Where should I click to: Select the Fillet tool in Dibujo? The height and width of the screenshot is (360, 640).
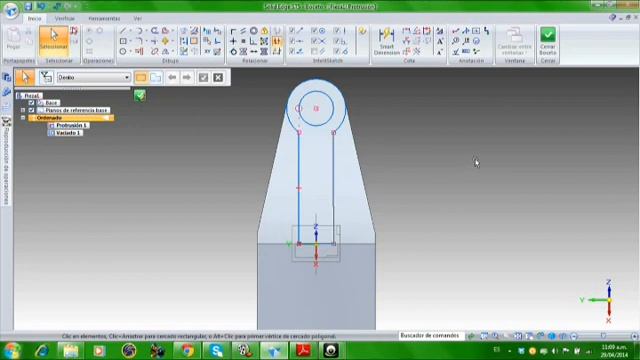[x=139, y=41]
